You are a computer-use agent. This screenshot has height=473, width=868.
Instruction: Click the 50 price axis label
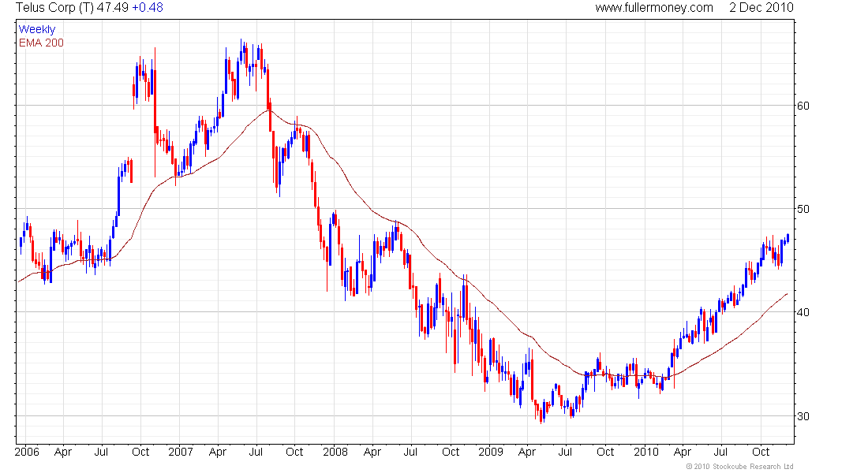pos(803,209)
